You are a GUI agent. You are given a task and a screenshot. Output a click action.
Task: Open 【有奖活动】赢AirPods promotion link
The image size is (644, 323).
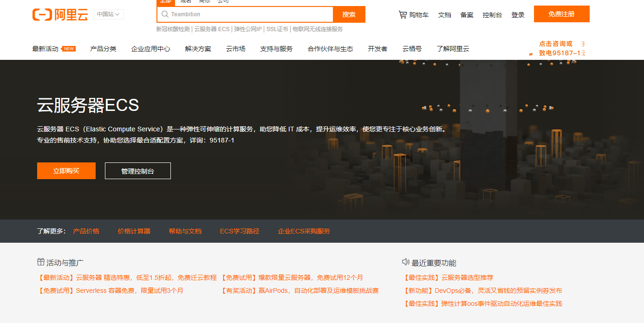tap(300, 291)
